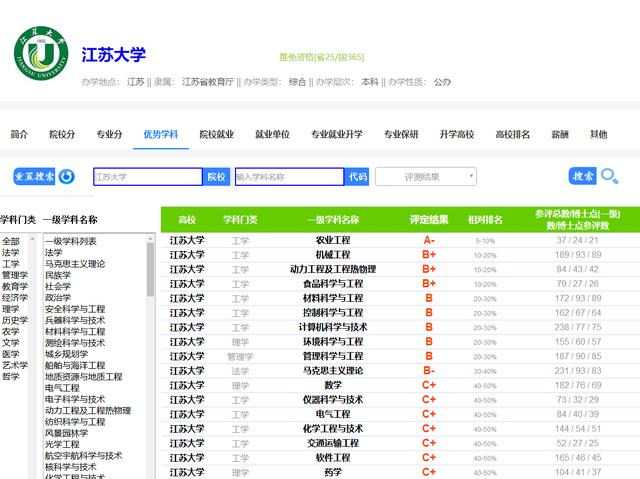This screenshot has height=479, width=640.
Task: Click the category list scroll-up arrow
Action: (x=33, y=238)
